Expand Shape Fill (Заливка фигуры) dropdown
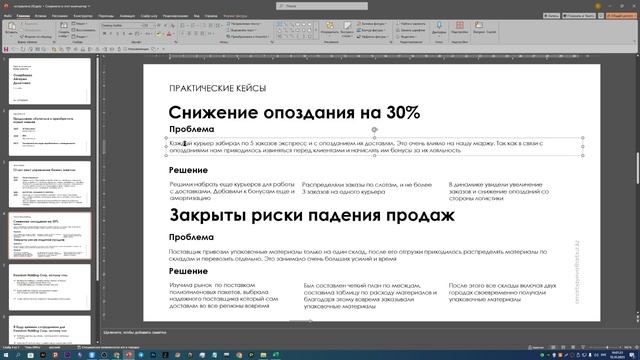 (x=372, y=24)
